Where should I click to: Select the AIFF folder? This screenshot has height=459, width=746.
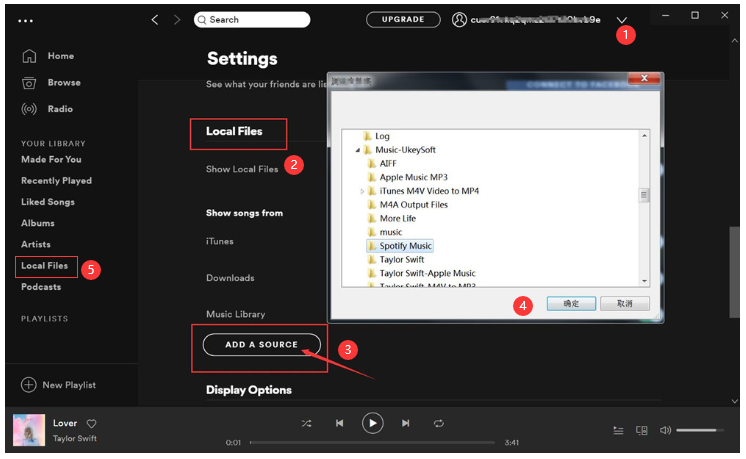388,164
